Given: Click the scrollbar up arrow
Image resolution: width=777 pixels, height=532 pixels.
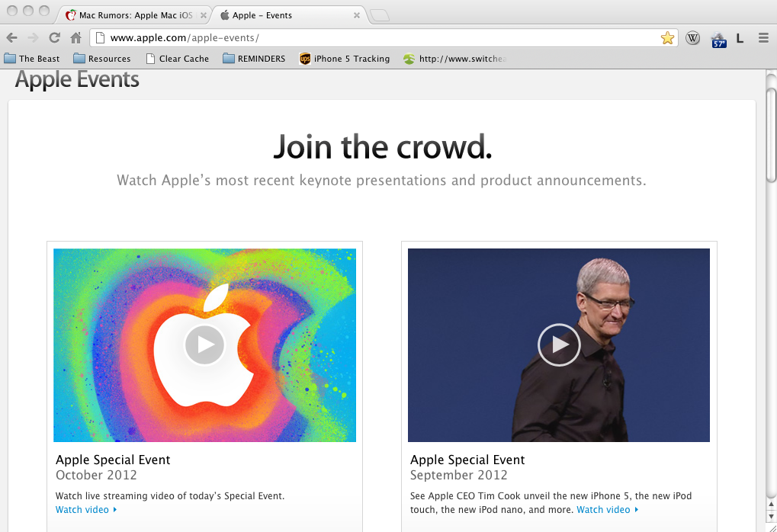Looking at the screenshot, I should pos(771,505).
